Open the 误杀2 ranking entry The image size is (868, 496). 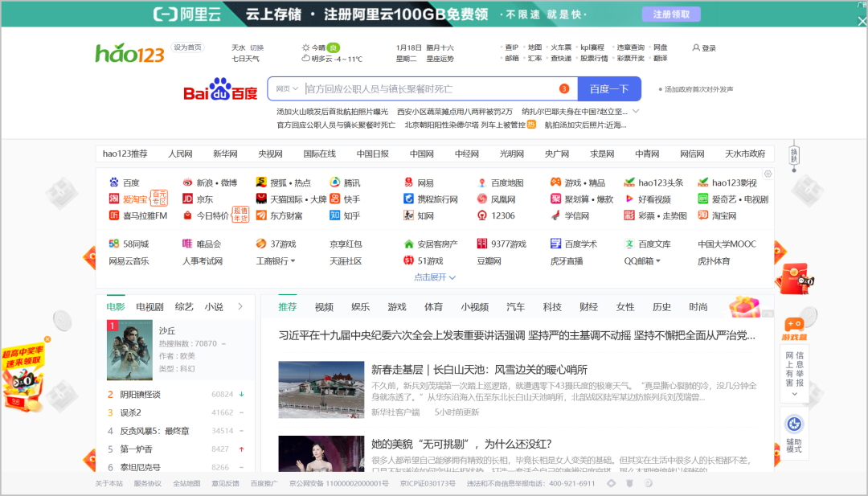point(131,412)
